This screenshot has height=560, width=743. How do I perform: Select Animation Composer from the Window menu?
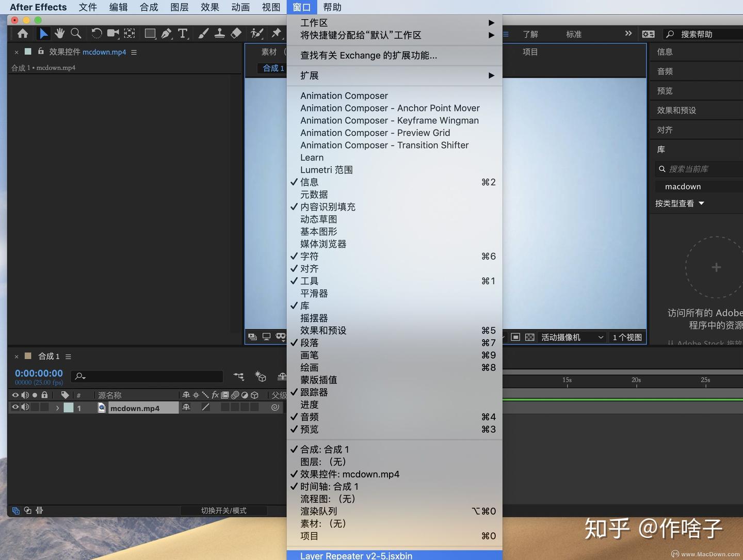tap(344, 95)
